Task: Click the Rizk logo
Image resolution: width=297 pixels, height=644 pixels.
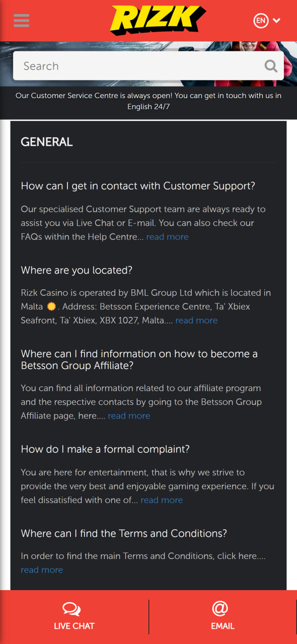Action: click(158, 20)
